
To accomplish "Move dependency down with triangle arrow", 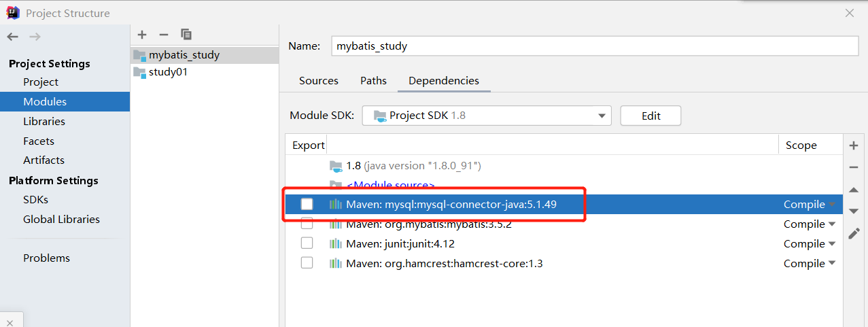I will (x=854, y=211).
